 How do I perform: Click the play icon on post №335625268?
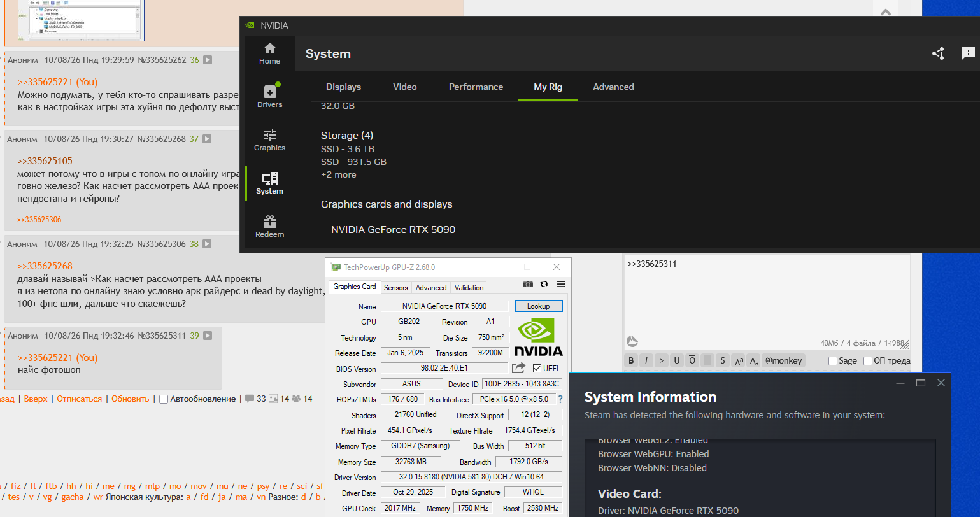(208, 139)
